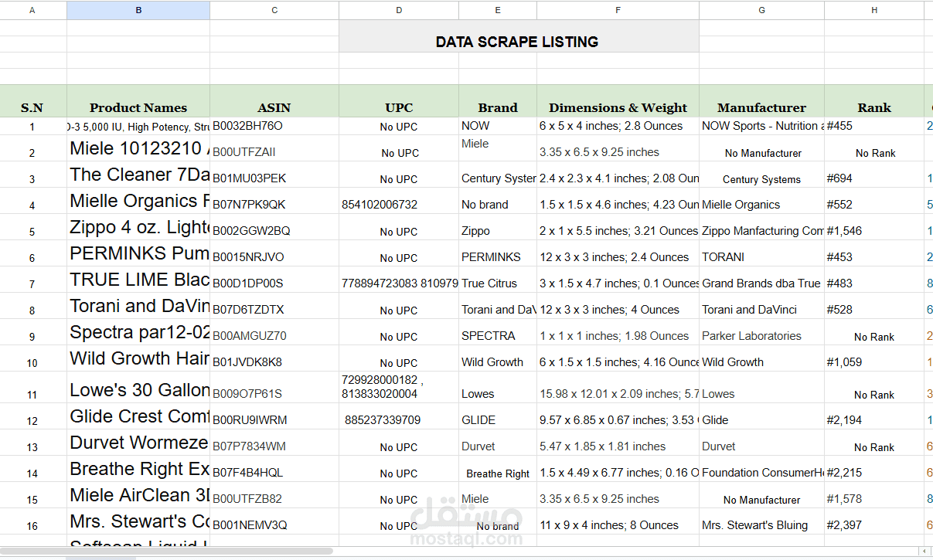Click the No UPC cell for Miele 10123210
This screenshot has height=560, width=933.
(399, 153)
